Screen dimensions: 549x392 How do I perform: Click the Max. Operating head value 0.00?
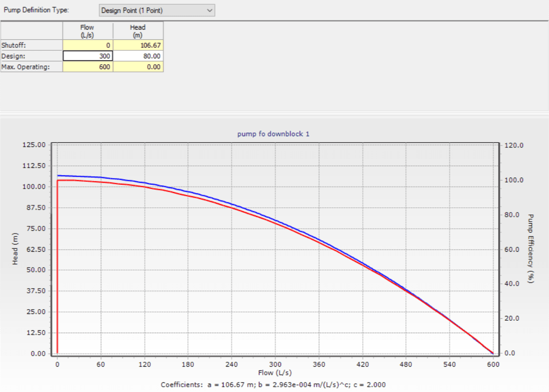pos(138,67)
